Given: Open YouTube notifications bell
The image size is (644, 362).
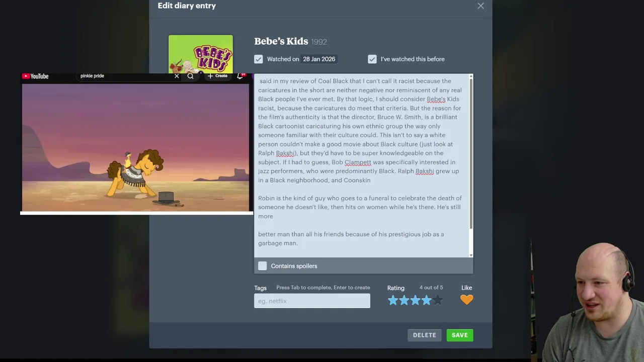Looking at the screenshot, I should (x=240, y=76).
